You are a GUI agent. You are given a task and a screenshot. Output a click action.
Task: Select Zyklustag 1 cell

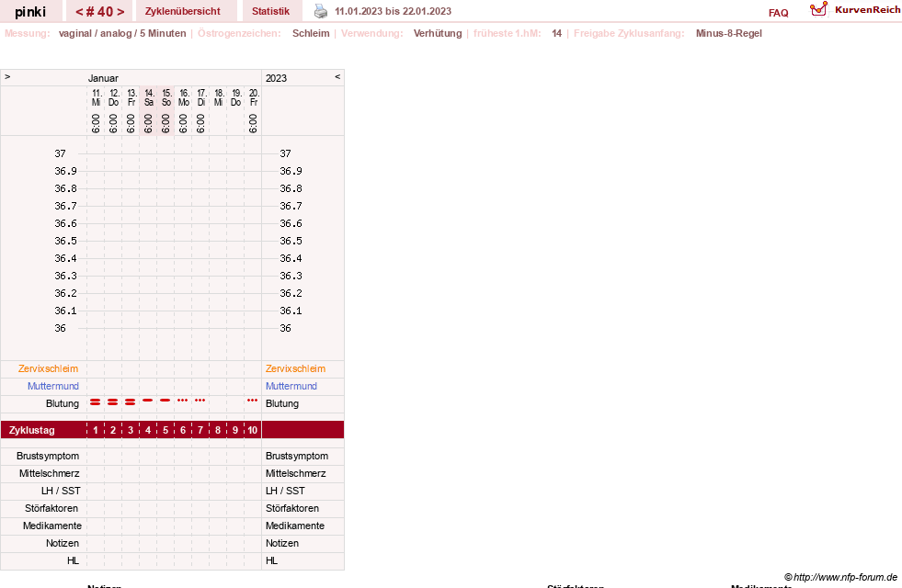pos(96,430)
